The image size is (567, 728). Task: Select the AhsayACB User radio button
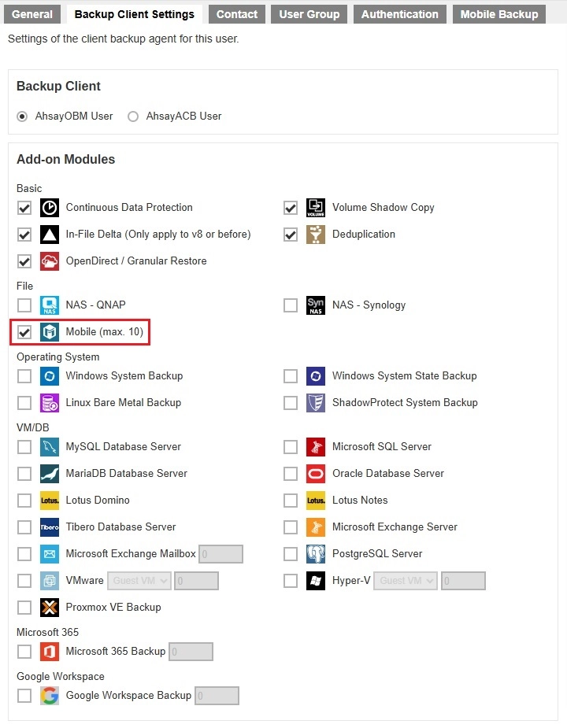[132, 116]
